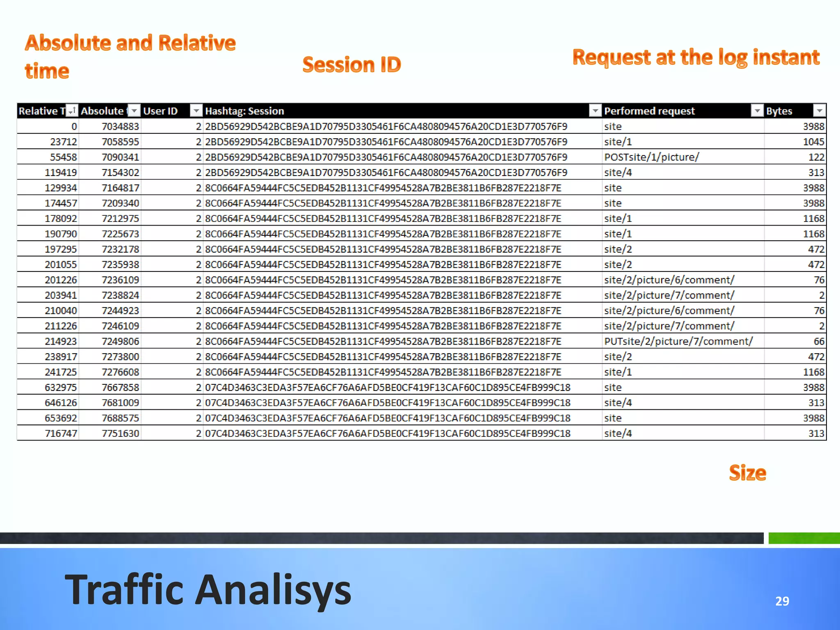Open the Relative Time column sort dropdown
The width and height of the screenshot is (840, 630).
pyautogui.click(x=72, y=111)
